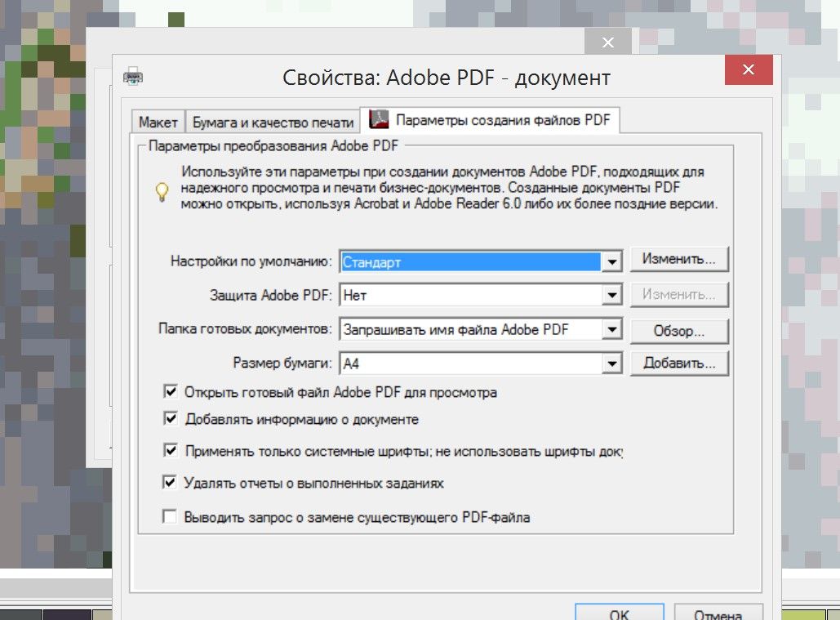Click 'Изменить...' next to default settings
The image size is (840, 620).
[x=678, y=259]
